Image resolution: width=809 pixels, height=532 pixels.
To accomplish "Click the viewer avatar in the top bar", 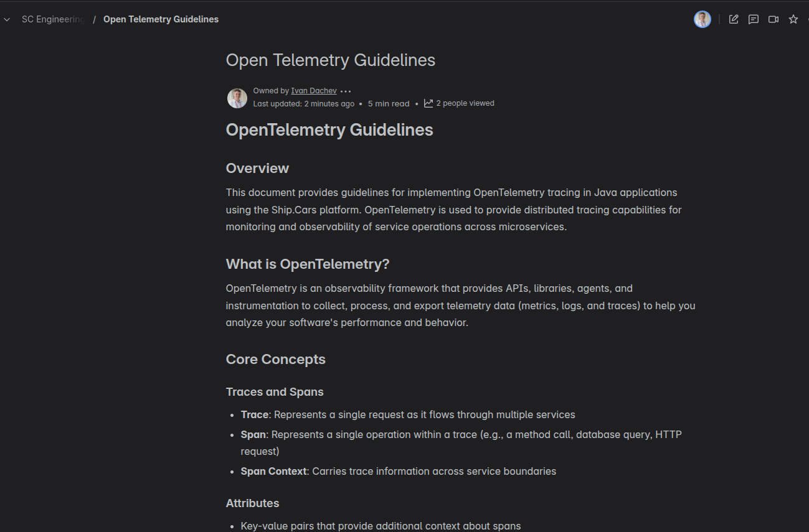I will pyautogui.click(x=703, y=19).
